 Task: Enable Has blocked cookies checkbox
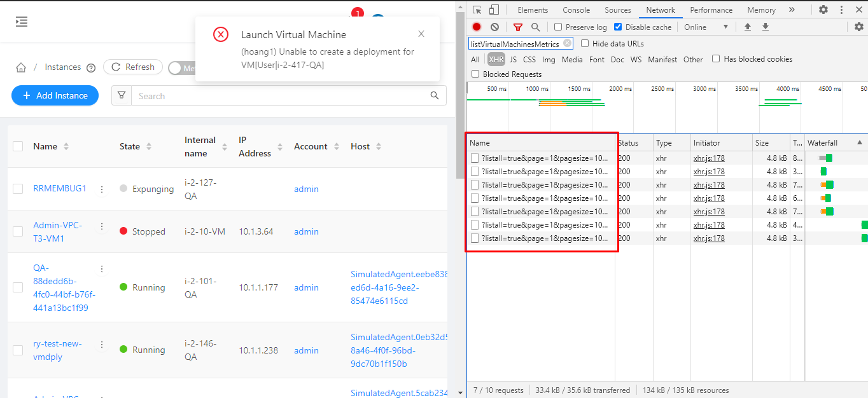(x=716, y=58)
